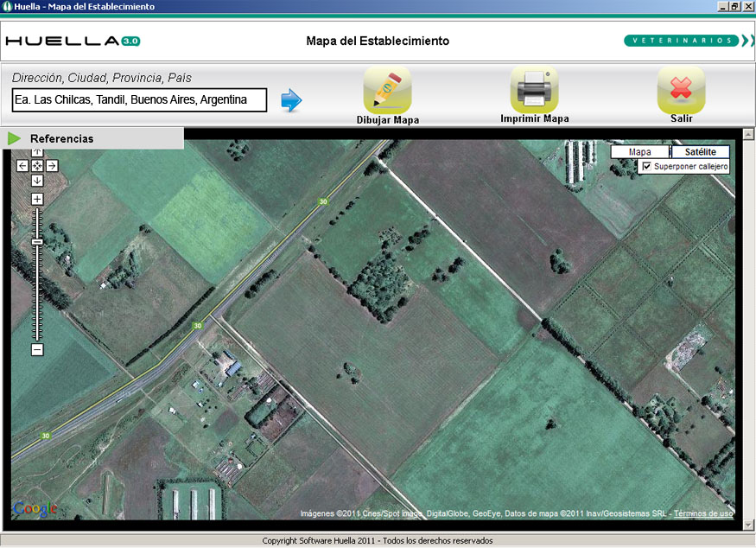This screenshot has width=756, height=548.
Task: Zoom in with the plus button
Action: (37, 199)
